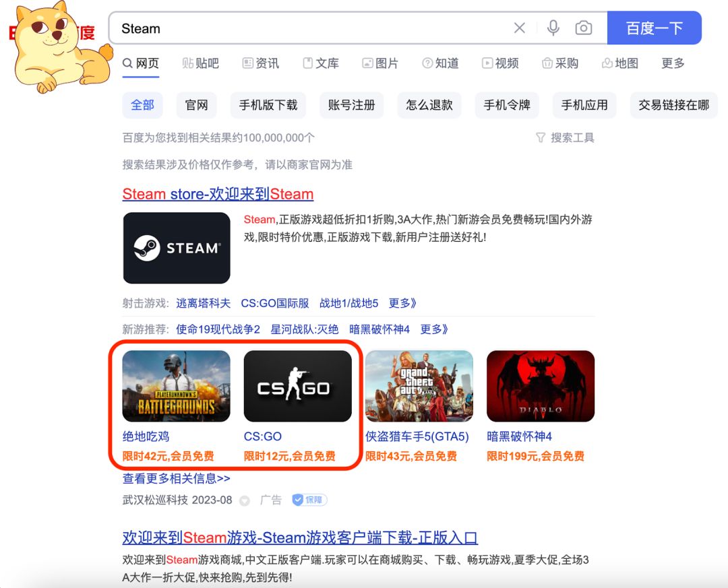Open the 暗黑破坏神4 title under Diablo cover
This screenshot has width=728, height=588.
[x=519, y=436]
